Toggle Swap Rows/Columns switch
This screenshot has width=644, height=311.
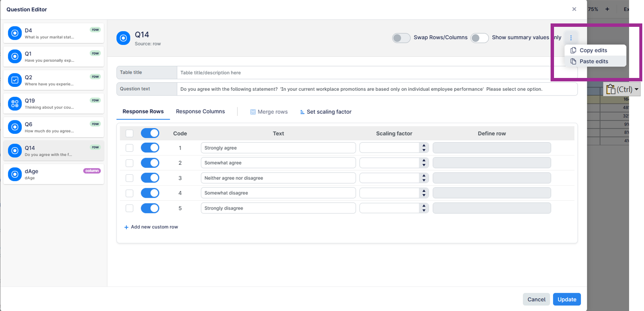[x=401, y=38]
